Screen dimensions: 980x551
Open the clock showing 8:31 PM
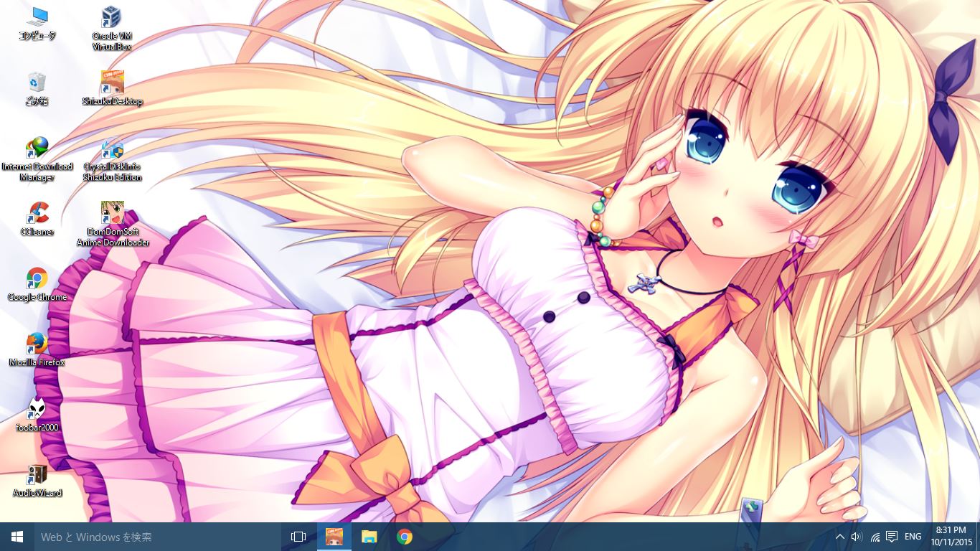pos(951,537)
